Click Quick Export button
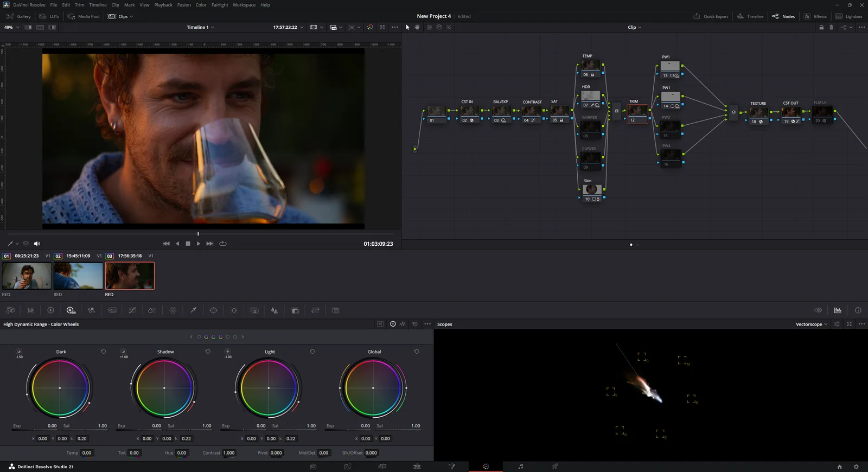The height and width of the screenshot is (472, 868). (711, 16)
